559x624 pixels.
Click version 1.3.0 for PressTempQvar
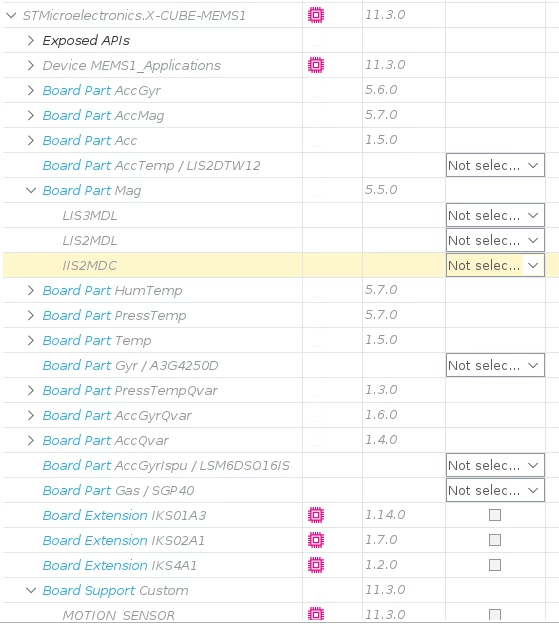tap(381, 390)
